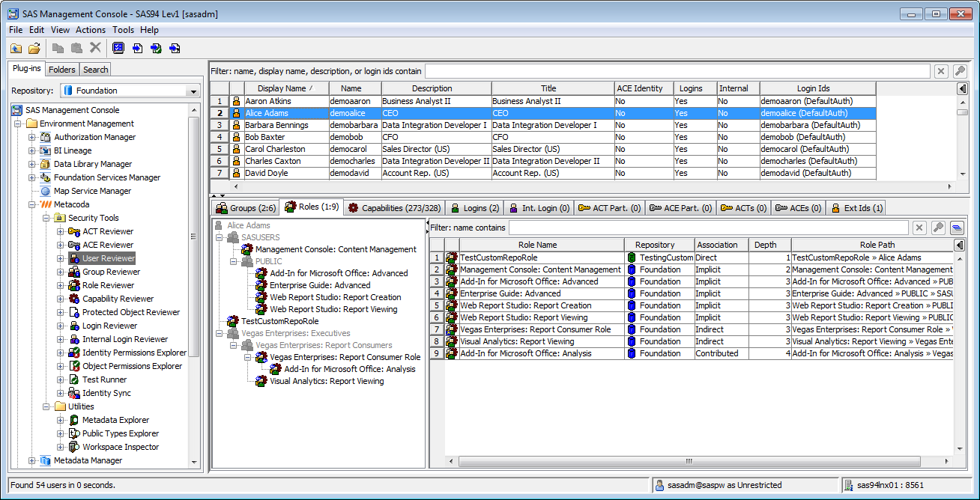Switch to the ACEs (0) tab
This screenshot has height=500, width=980.
coord(798,208)
